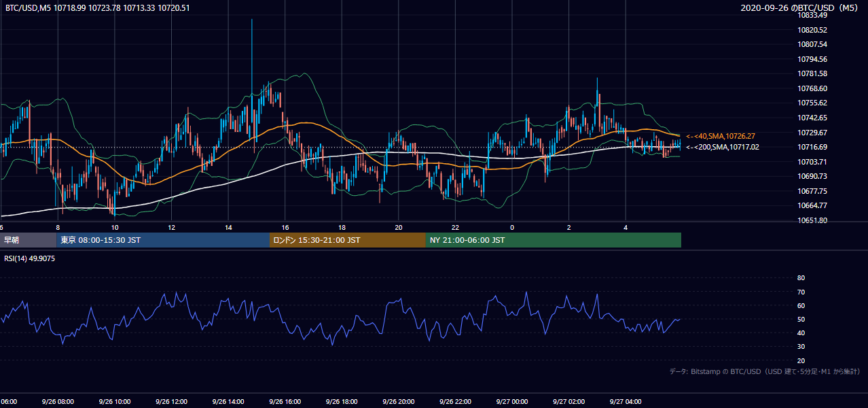868x408 pixels.
Task: Click the white 200 SMA label 10717.02
Action: coord(722,147)
